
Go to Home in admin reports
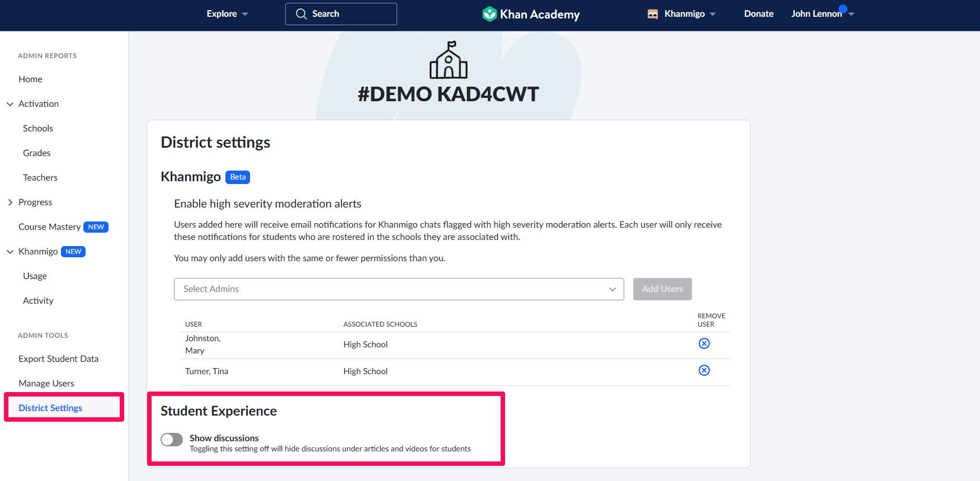pyautogui.click(x=30, y=79)
